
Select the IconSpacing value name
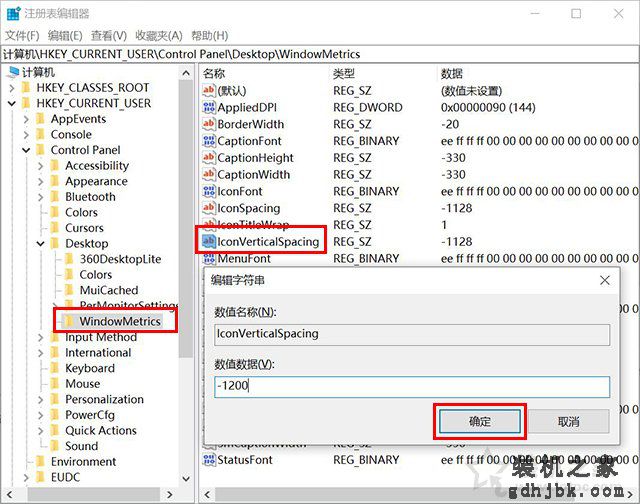coord(249,208)
